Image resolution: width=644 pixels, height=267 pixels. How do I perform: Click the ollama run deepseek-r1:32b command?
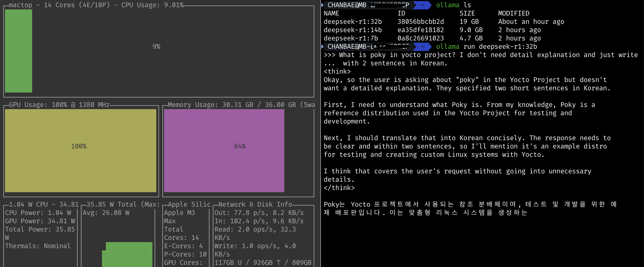(x=487, y=47)
